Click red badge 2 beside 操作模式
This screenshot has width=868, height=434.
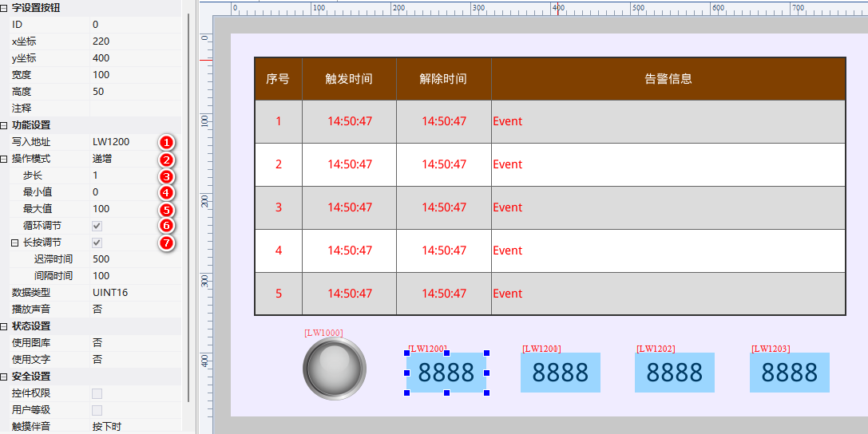[165, 159]
